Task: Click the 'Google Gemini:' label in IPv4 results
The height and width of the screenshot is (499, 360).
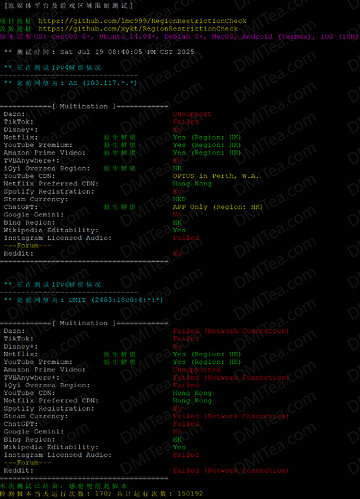Action: (34, 215)
